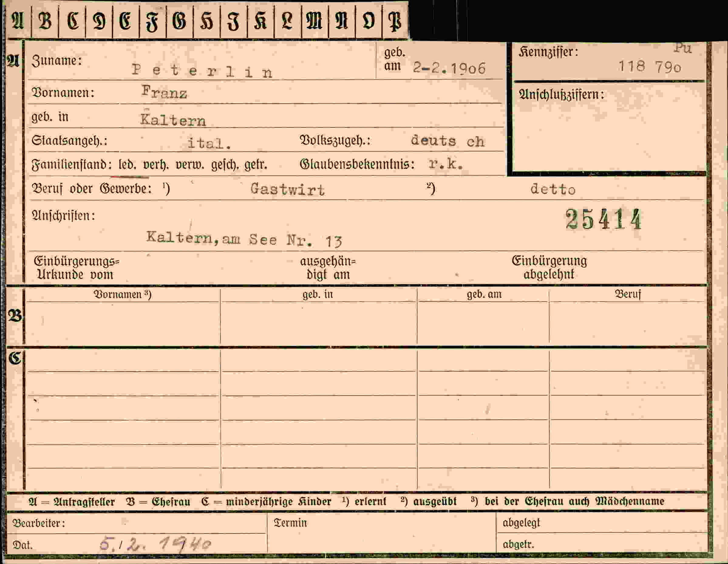Click the 'Termin' label
728x564 pixels.
[290, 522]
